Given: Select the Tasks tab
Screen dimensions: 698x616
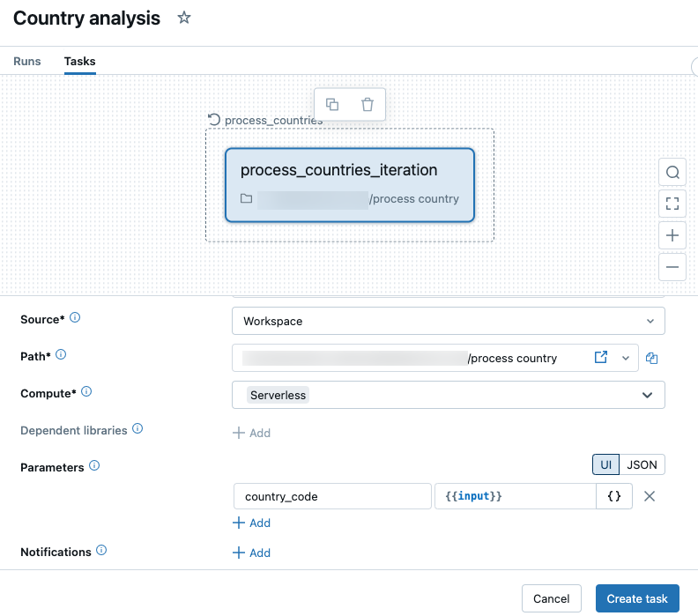Looking at the screenshot, I should pos(79,62).
